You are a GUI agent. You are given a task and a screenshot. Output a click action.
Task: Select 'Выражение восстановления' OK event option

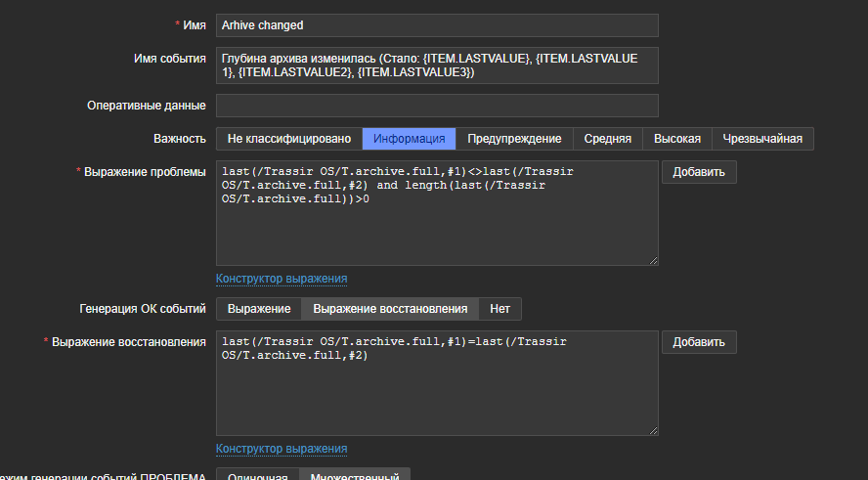(x=390, y=309)
